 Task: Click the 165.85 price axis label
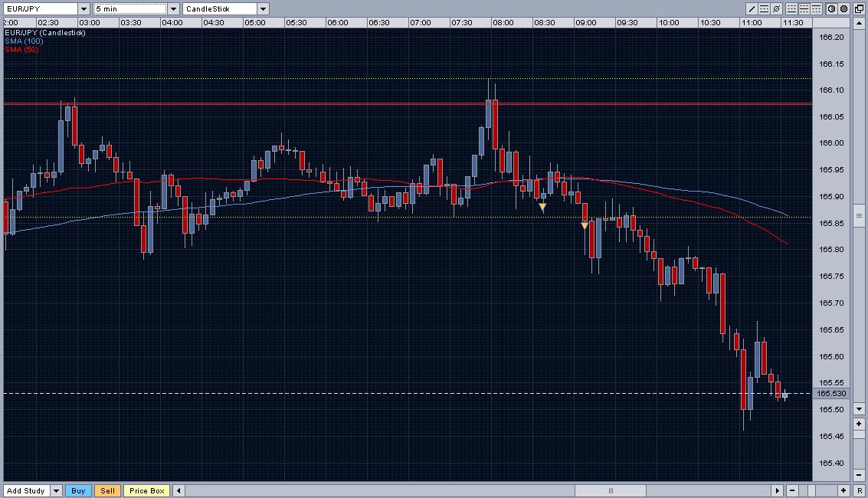[831, 223]
